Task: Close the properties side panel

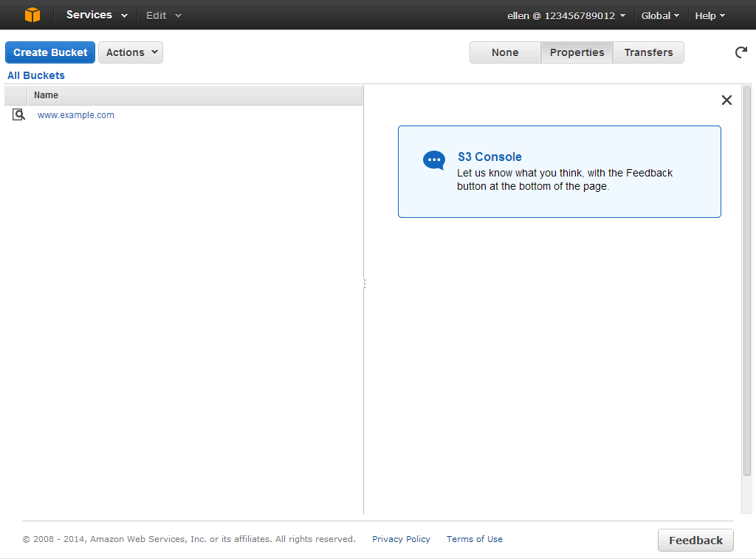Action: point(726,100)
